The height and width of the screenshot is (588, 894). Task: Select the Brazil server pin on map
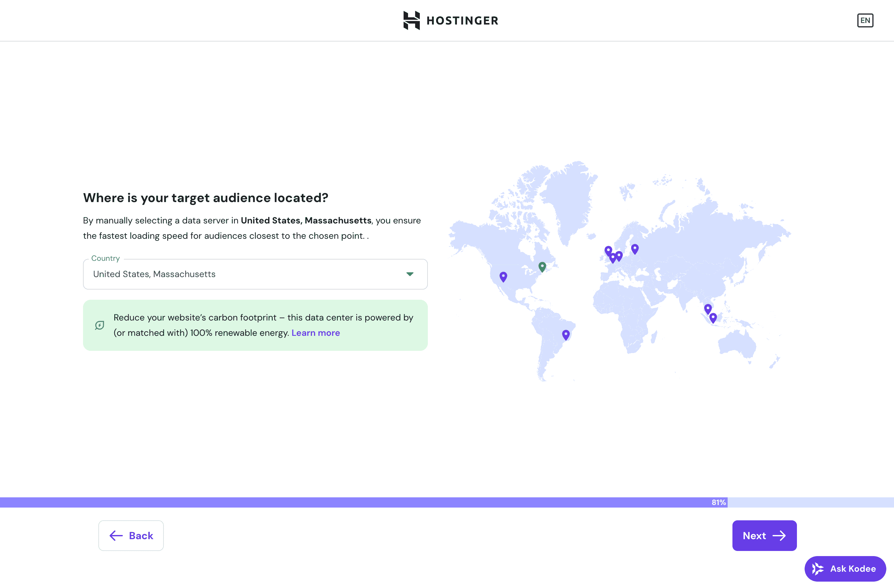click(566, 334)
